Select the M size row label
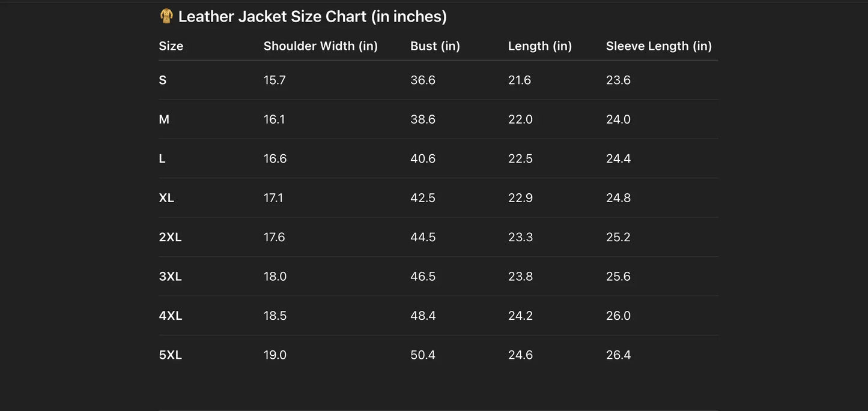The height and width of the screenshot is (411, 868). click(x=164, y=119)
